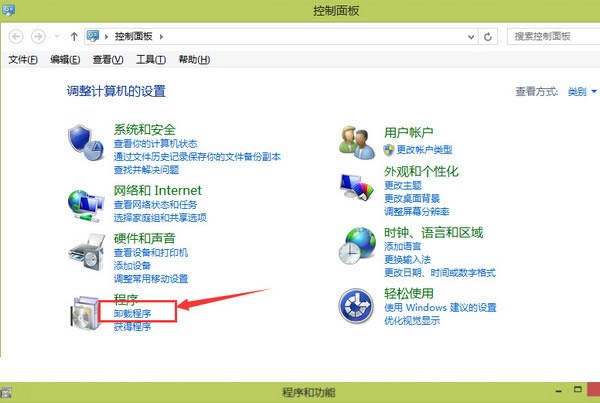This screenshot has height=403, width=600.
Task: Click 使用 Windows 建议的设置 link
Action: pyautogui.click(x=440, y=307)
